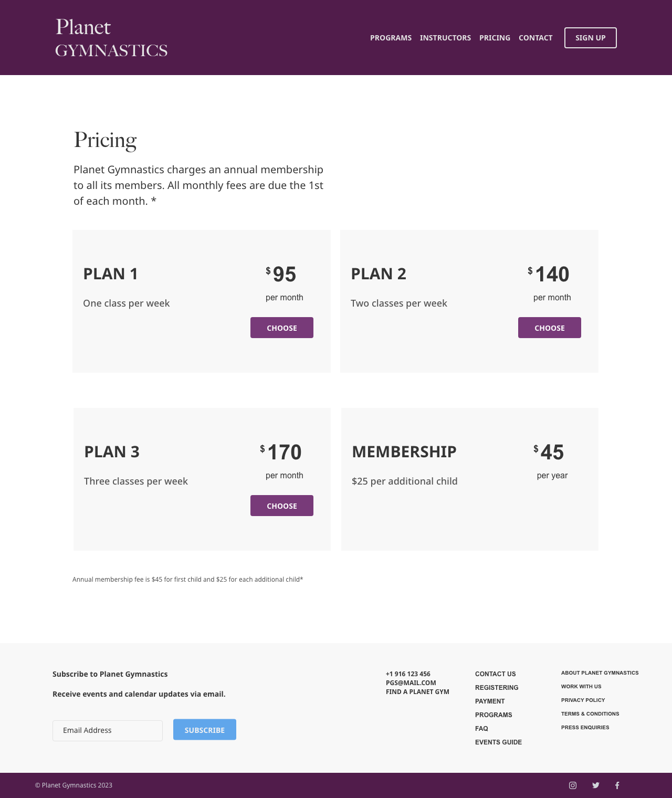This screenshot has height=798, width=672.
Task: Click the Sign Up button
Action: click(591, 38)
